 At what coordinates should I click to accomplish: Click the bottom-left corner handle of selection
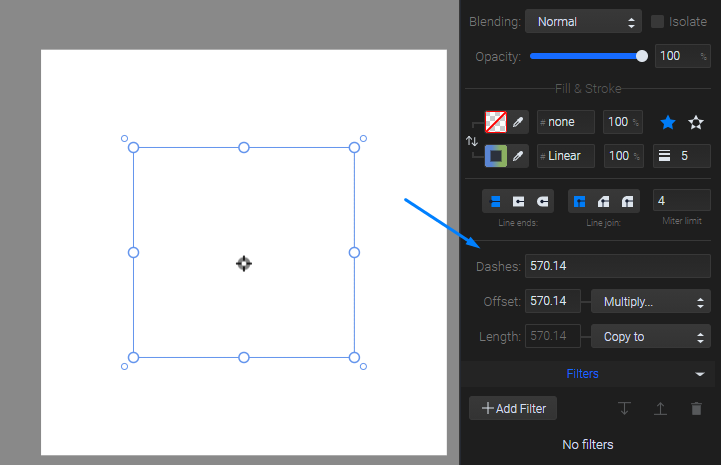[x=133, y=357]
